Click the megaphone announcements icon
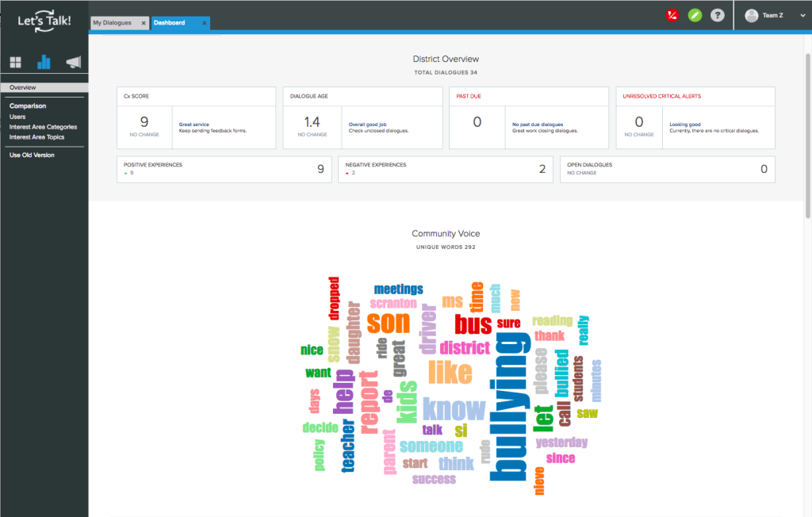This screenshot has height=517, width=812. click(x=73, y=62)
